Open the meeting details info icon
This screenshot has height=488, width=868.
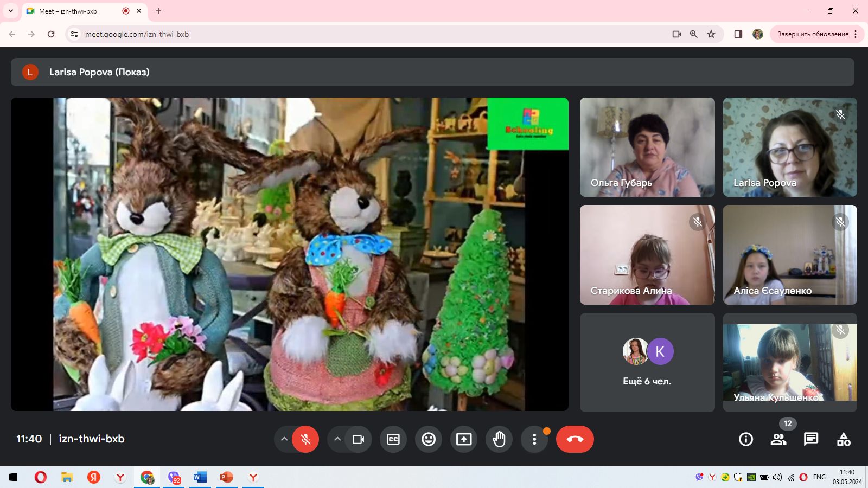point(746,439)
